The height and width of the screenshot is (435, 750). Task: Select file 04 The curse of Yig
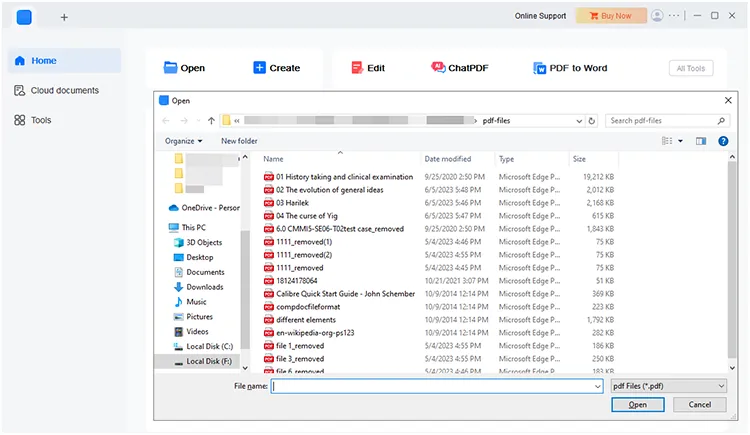[x=300, y=215]
